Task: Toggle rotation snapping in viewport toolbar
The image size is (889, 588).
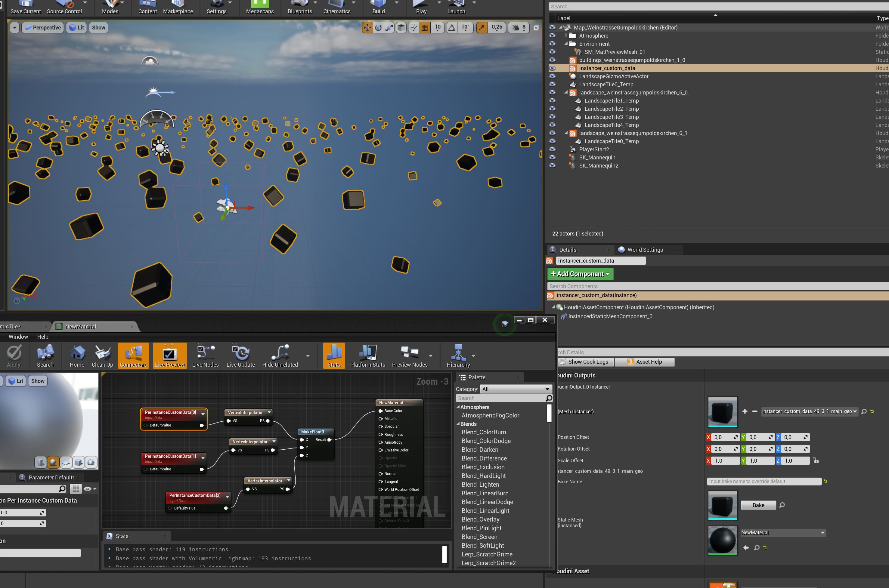Action: pyautogui.click(x=452, y=27)
